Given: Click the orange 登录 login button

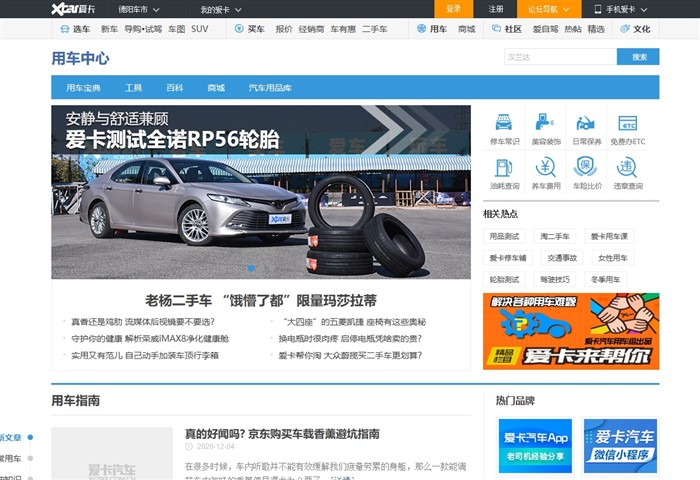Looking at the screenshot, I should click(x=454, y=9).
